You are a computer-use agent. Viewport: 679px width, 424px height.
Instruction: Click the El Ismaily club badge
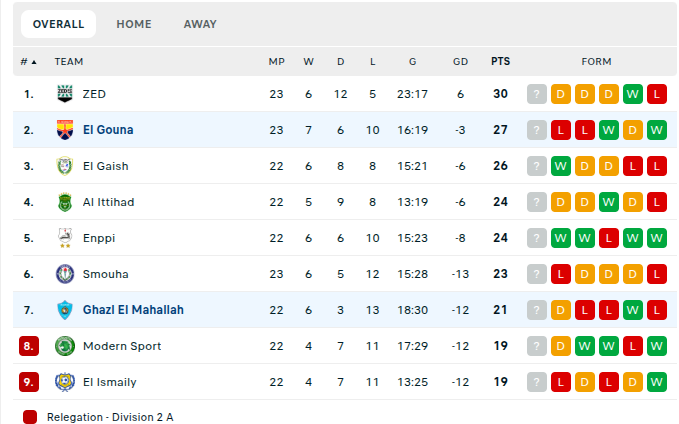click(x=65, y=382)
